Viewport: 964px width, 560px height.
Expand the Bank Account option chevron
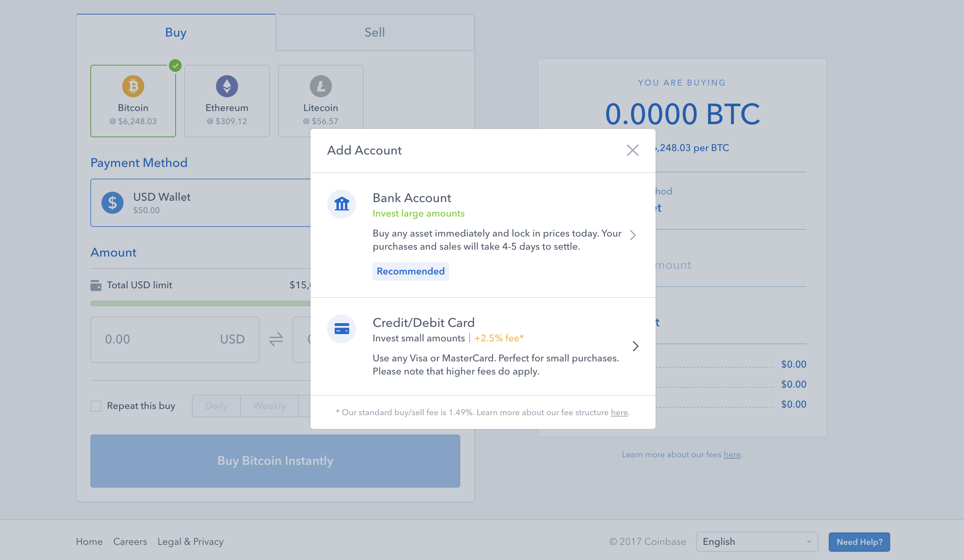pos(633,235)
